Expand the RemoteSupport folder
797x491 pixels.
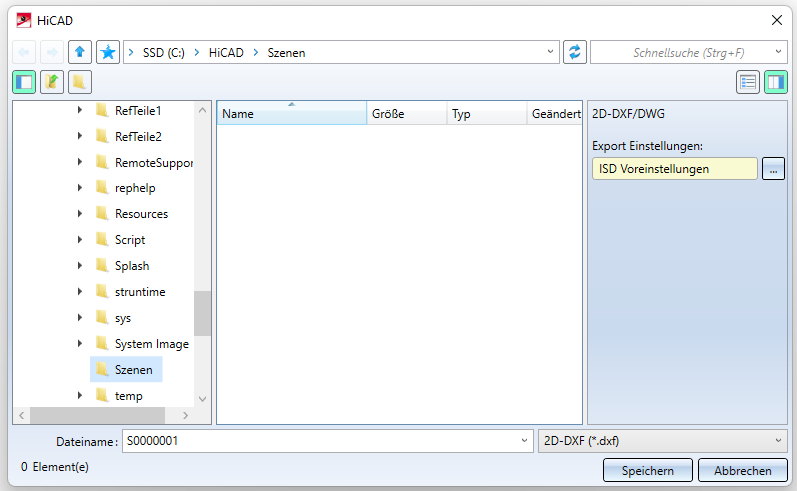(x=80, y=162)
